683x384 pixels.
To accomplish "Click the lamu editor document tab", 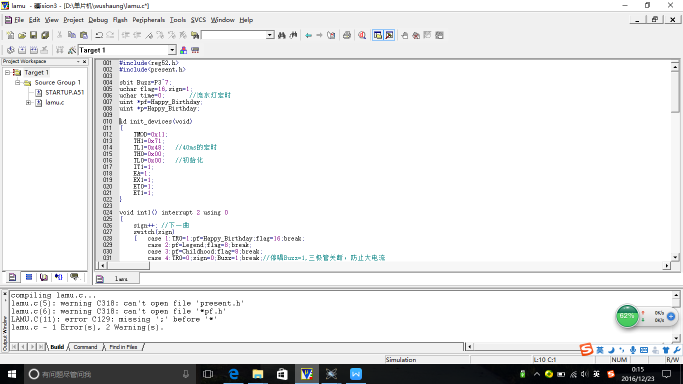I will (x=118, y=279).
